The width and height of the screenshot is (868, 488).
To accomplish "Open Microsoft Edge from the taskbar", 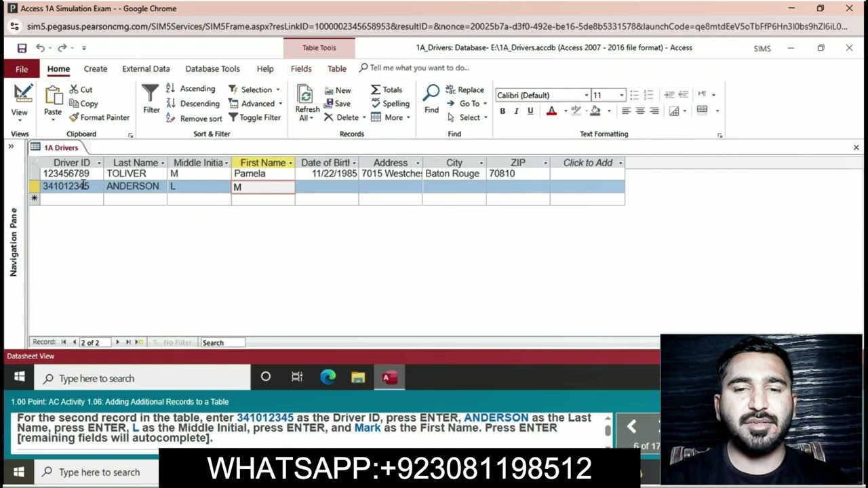I will pos(328,378).
